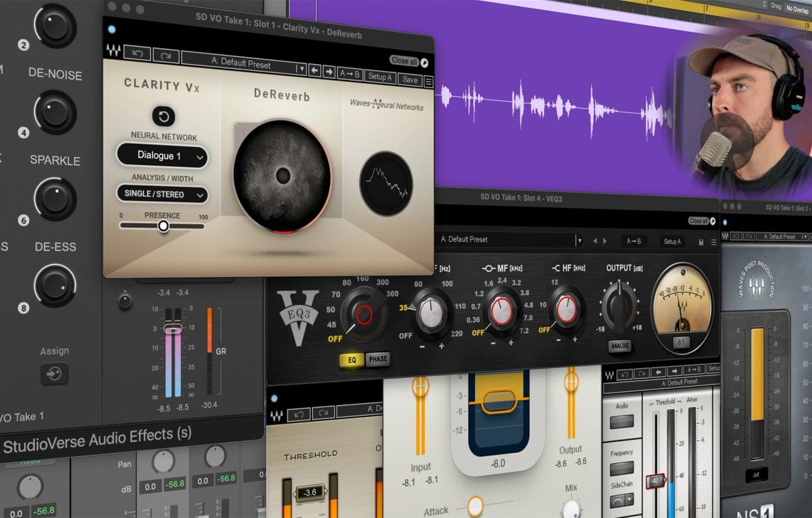This screenshot has height=518, width=812.
Task: Toggle the Audio button in de-esser plugin
Action: [622, 422]
